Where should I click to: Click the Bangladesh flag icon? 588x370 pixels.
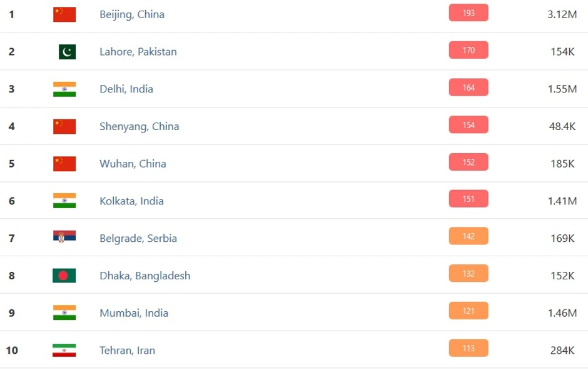point(64,276)
